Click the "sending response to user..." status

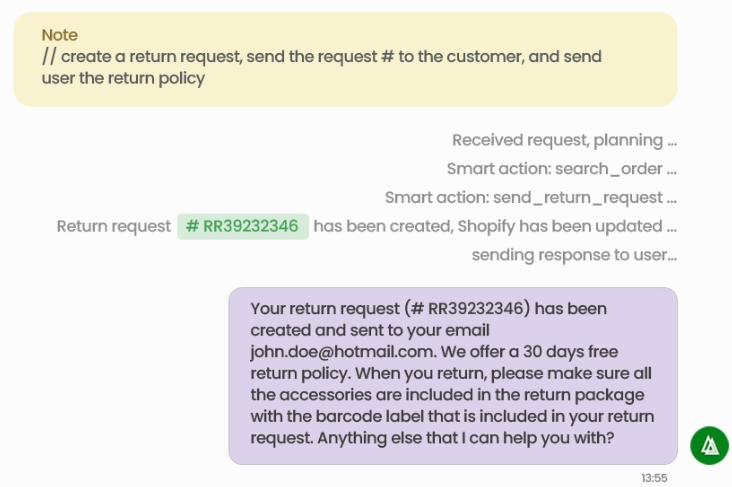(x=574, y=255)
